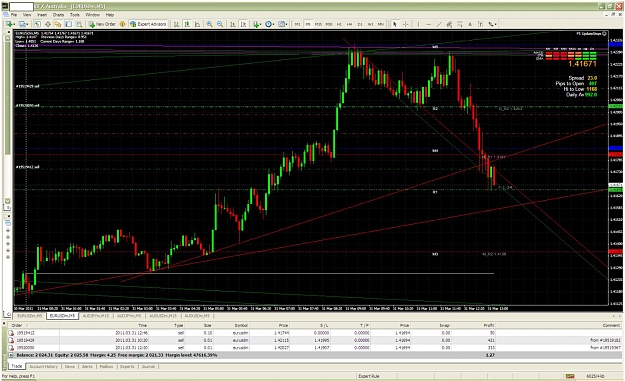Image resolution: width=625 pixels, height=381 pixels.
Task: Select the Cursor arrow tool
Action: pyautogui.click(x=395, y=24)
